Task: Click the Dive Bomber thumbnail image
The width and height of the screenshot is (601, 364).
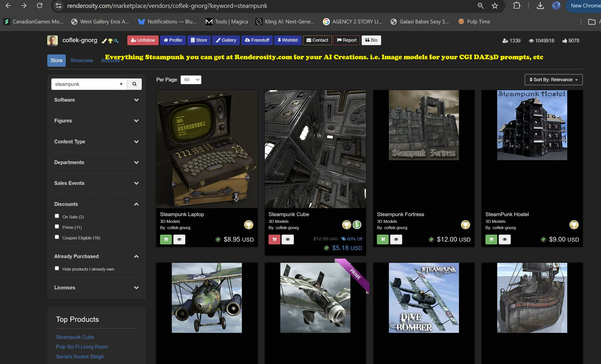Action: tap(424, 298)
